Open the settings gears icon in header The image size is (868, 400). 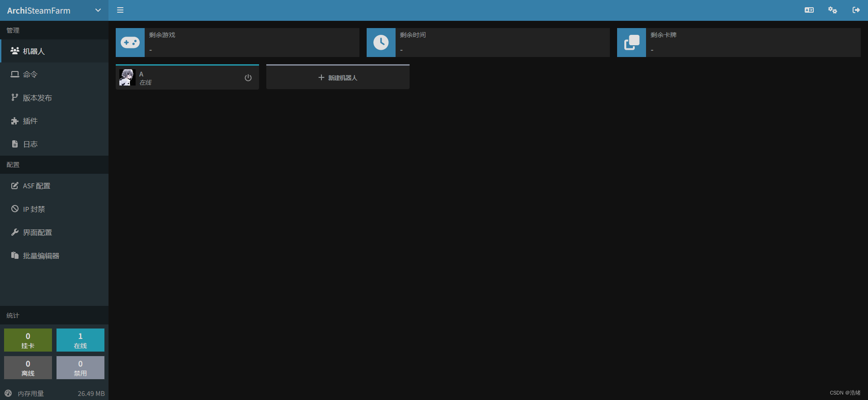(x=832, y=10)
